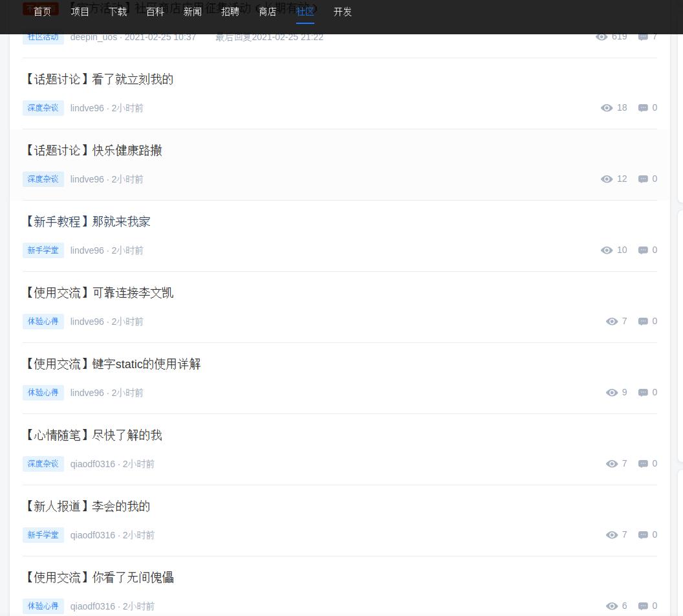
Task: Click comment bubble icon on 你看了无间傀儡 row
Action: pos(643,606)
